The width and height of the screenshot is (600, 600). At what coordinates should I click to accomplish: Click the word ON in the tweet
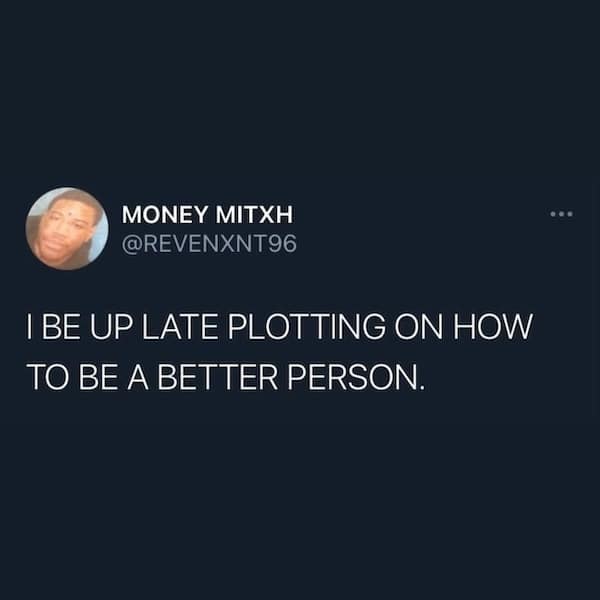[x=419, y=326]
